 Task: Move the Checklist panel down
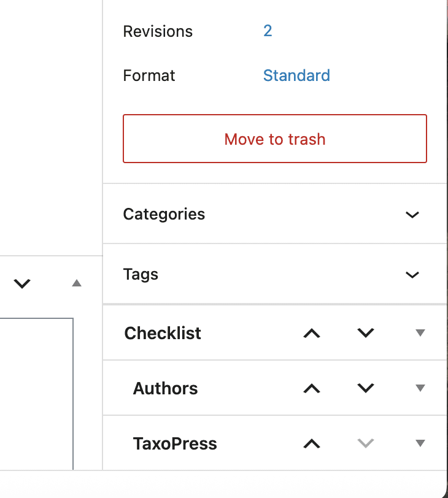(x=365, y=333)
